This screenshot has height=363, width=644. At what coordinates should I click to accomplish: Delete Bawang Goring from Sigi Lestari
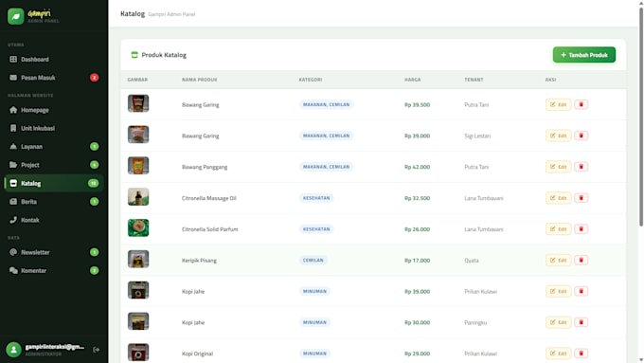click(581, 136)
